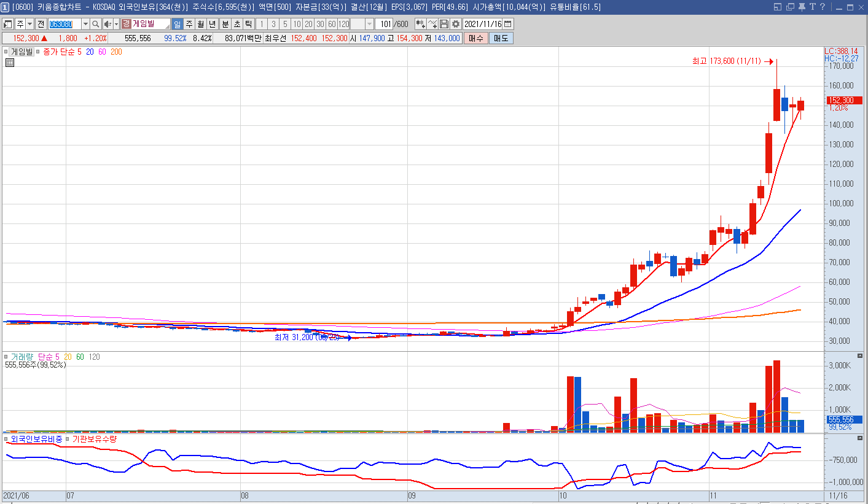Open the chart indicator candlestick tool icon

tap(421, 24)
